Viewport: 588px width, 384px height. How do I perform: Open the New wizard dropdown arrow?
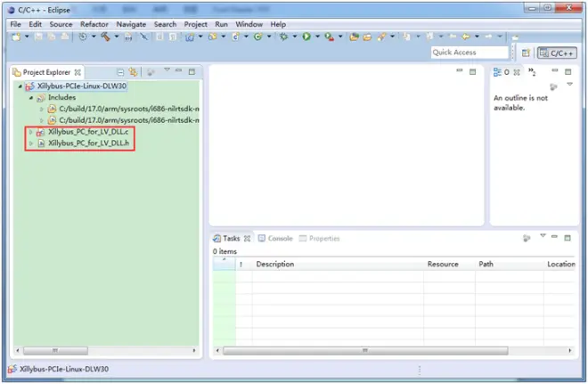point(27,37)
